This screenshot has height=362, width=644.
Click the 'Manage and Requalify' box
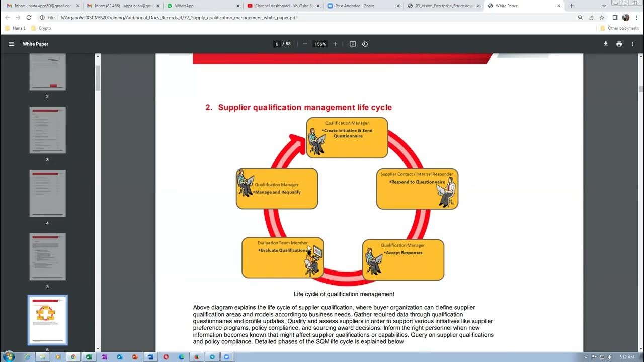point(277,189)
